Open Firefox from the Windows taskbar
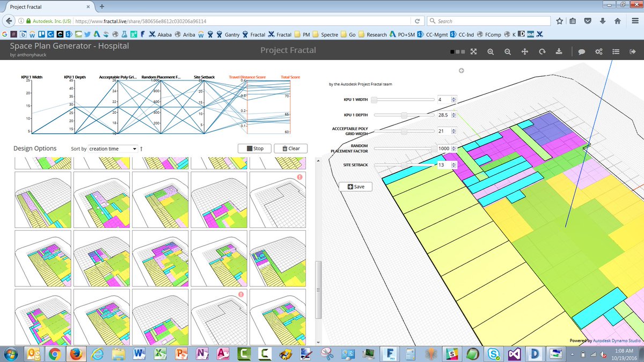The height and width of the screenshot is (362, 644). (x=76, y=353)
